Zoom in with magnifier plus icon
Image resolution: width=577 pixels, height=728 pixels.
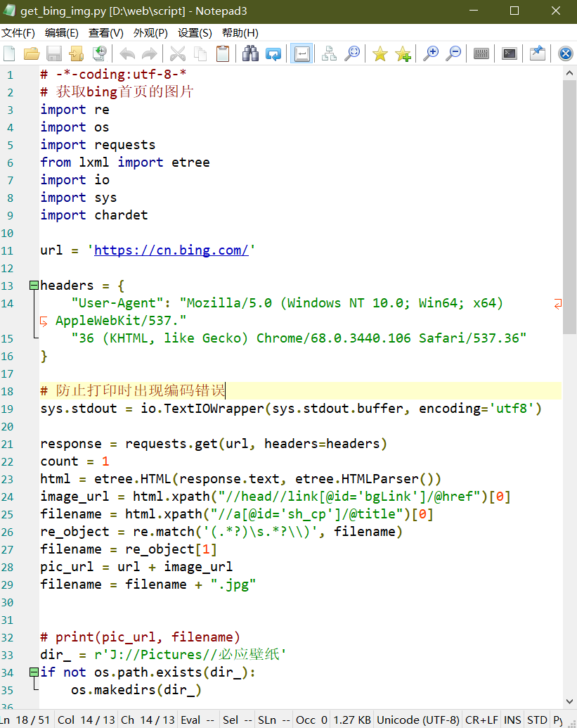[431, 54]
